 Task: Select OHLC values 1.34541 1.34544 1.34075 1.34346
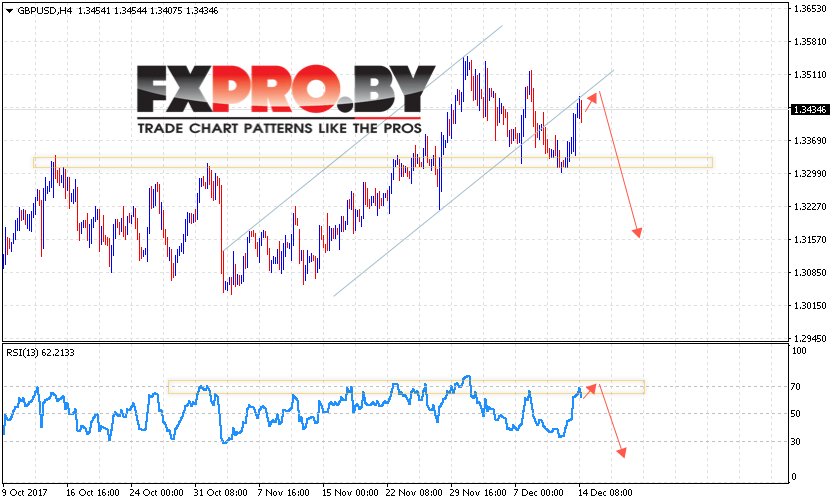(148, 11)
